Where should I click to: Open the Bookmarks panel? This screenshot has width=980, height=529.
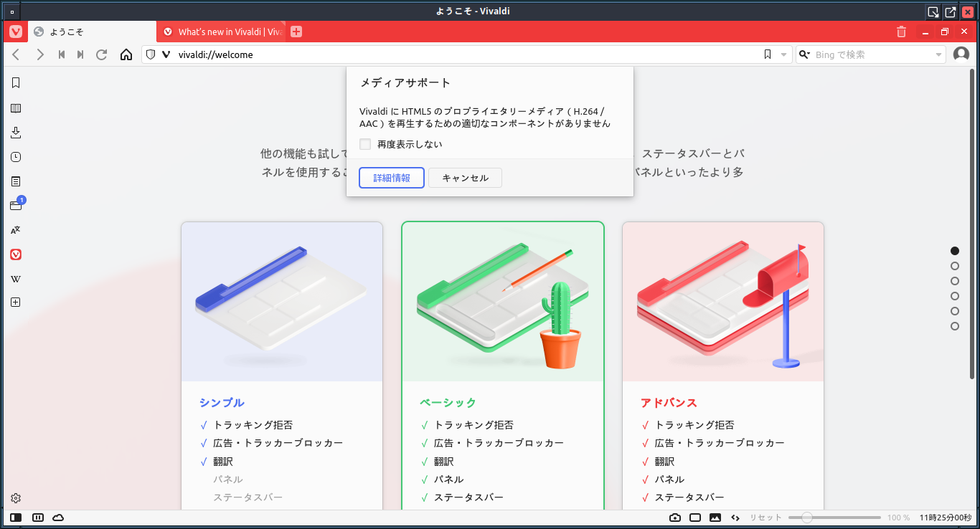coord(16,83)
